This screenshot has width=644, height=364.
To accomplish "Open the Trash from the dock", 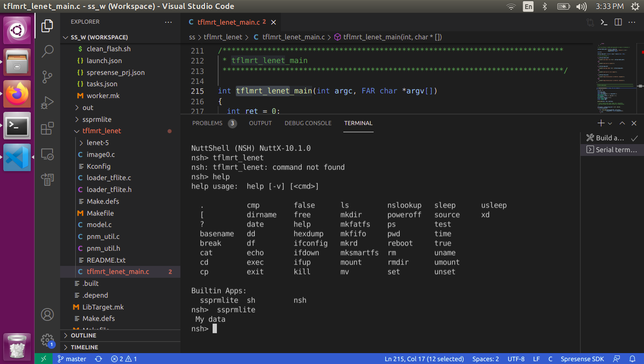I will (18, 346).
